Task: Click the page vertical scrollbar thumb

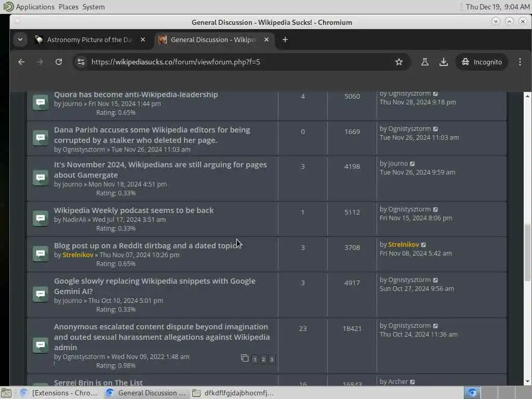Action: coord(527,252)
